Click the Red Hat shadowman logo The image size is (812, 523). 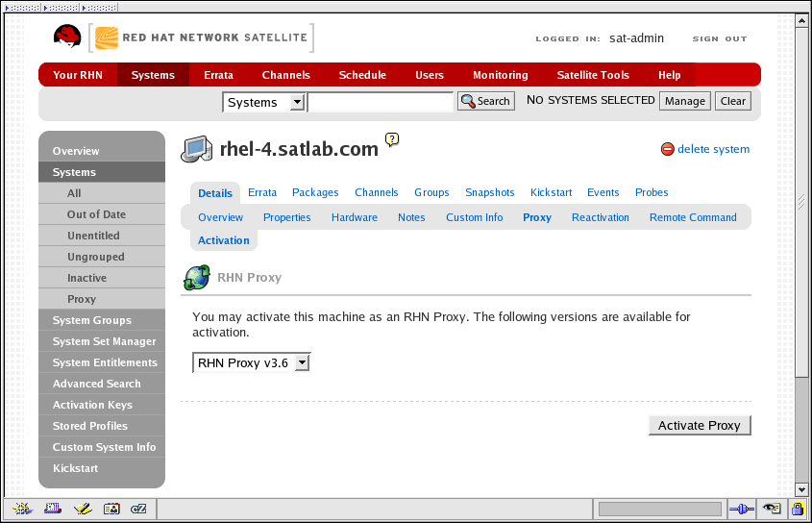(x=67, y=37)
